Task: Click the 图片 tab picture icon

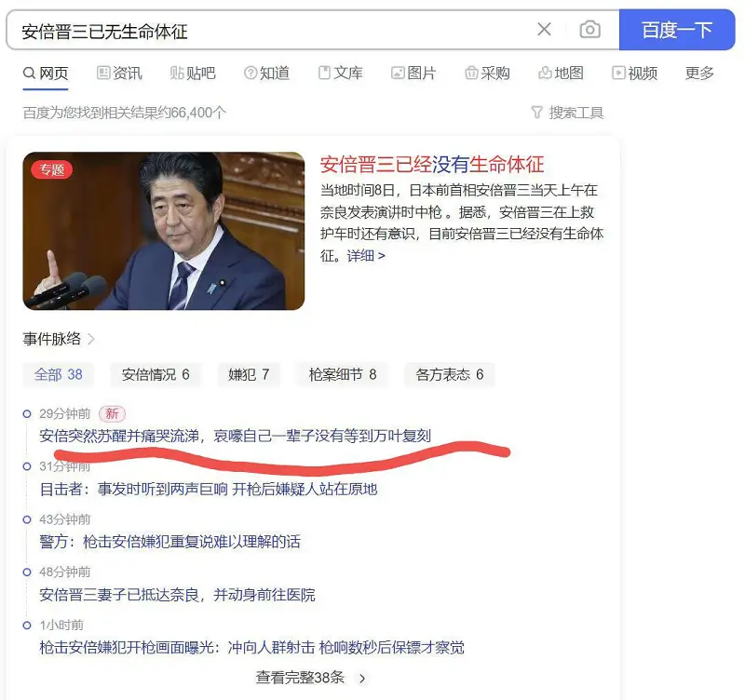Action: click(x=398, y=73)
